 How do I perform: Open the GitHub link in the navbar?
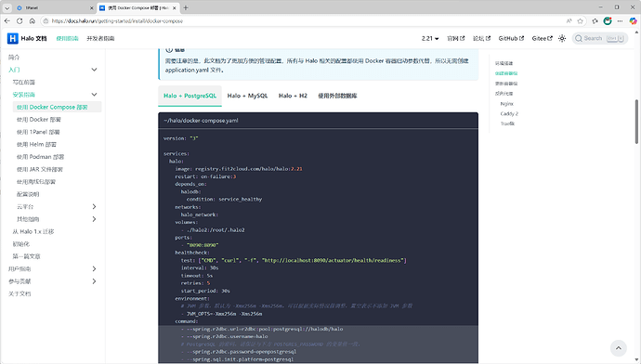[x=511, y=38]
